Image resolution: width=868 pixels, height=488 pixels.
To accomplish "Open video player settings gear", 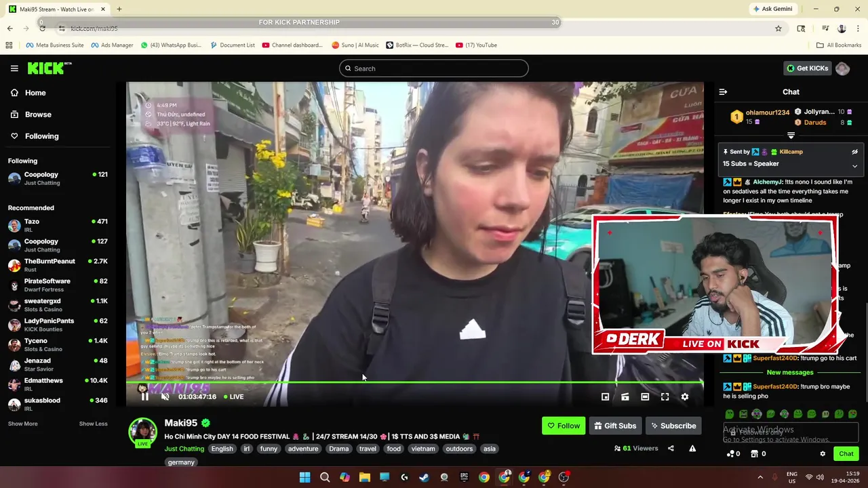I will pos(685,396).
